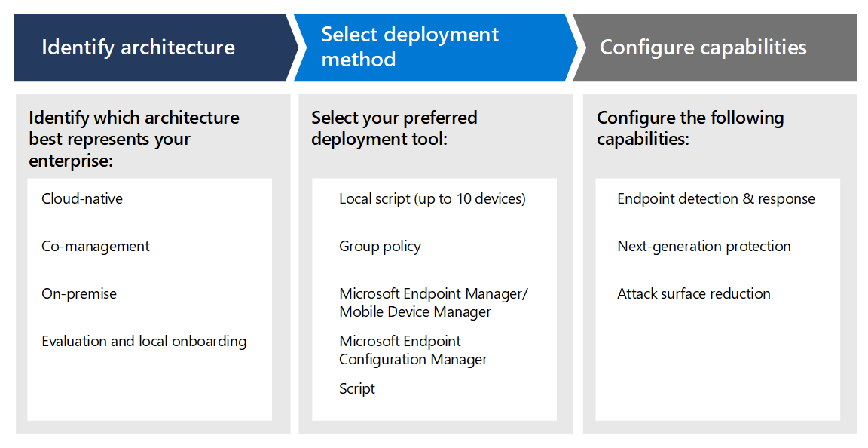868x448 pixels.
Task: Click the Identify architecture header
Action: tap(138, 48)
